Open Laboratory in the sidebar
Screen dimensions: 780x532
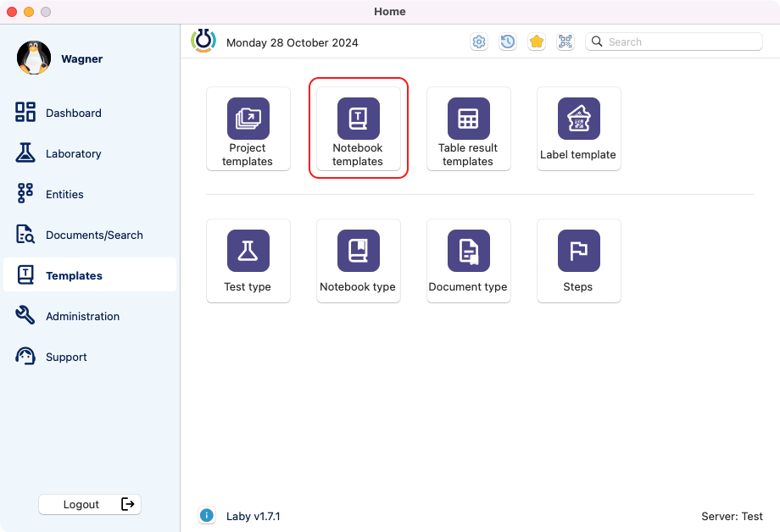(x=90, y=153)
